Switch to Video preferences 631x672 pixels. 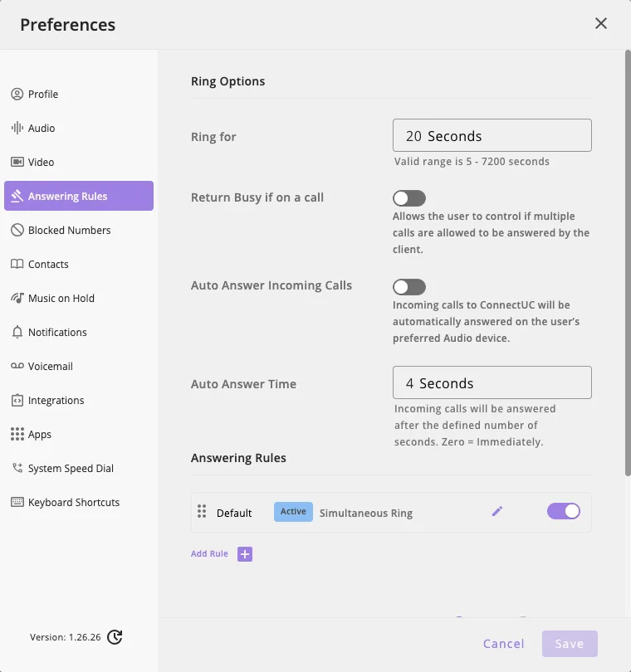point(79,162)
